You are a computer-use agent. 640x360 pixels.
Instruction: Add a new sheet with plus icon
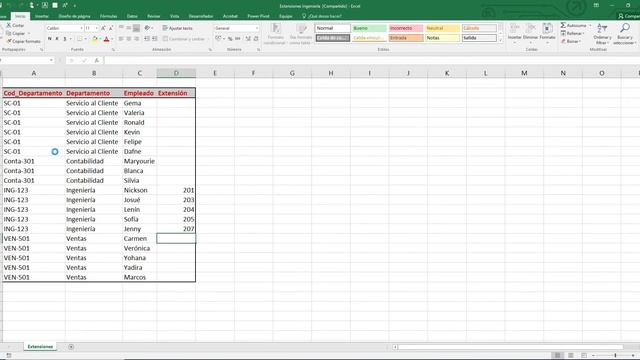71,347
